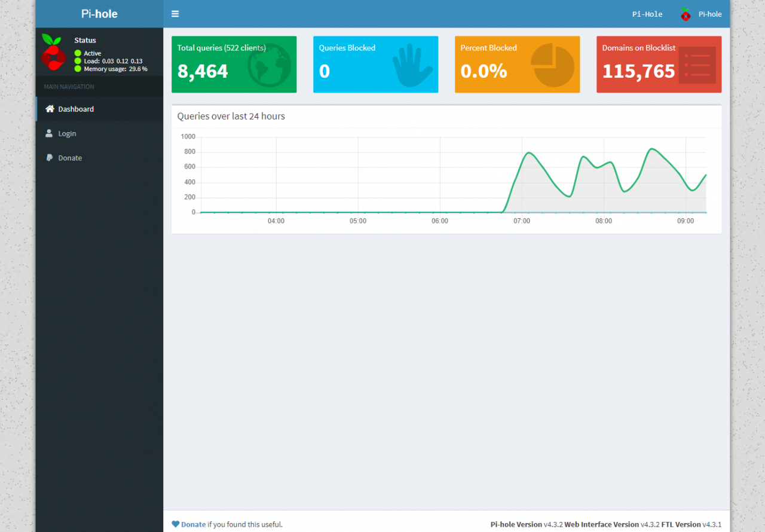The height and width of the screenshot is (532, 765).
Task: Click the MAIN NAVIGATION header label
Action: pyautogui.click(x=69, y=87)
